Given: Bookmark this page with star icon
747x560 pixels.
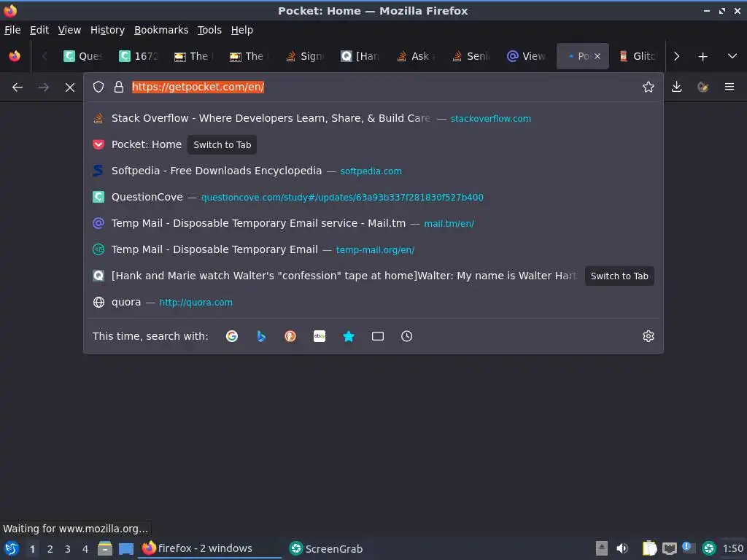Looking at the screenshot, I should (649, 87).
